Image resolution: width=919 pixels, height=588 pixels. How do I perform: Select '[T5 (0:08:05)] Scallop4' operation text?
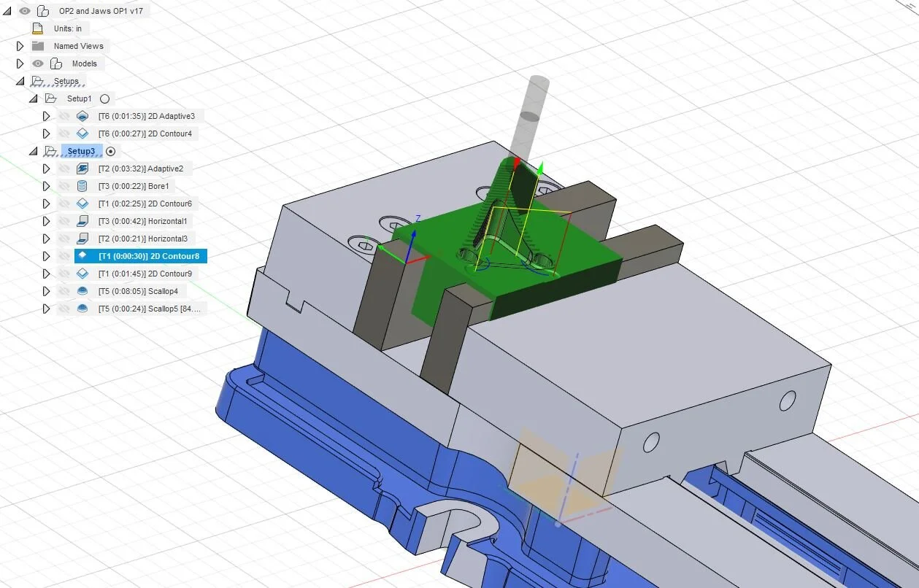(x=138, y=291)
